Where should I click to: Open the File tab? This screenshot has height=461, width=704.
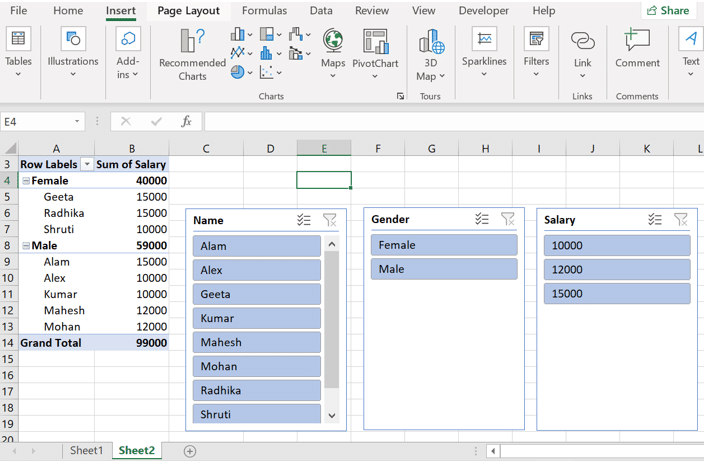[18, 10]
